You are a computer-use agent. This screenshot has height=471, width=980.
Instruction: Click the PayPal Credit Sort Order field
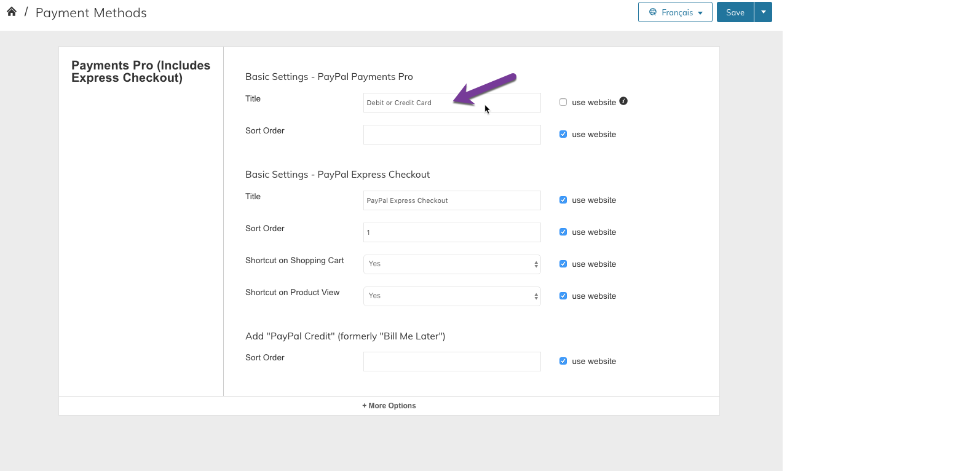tap(452, 362)
